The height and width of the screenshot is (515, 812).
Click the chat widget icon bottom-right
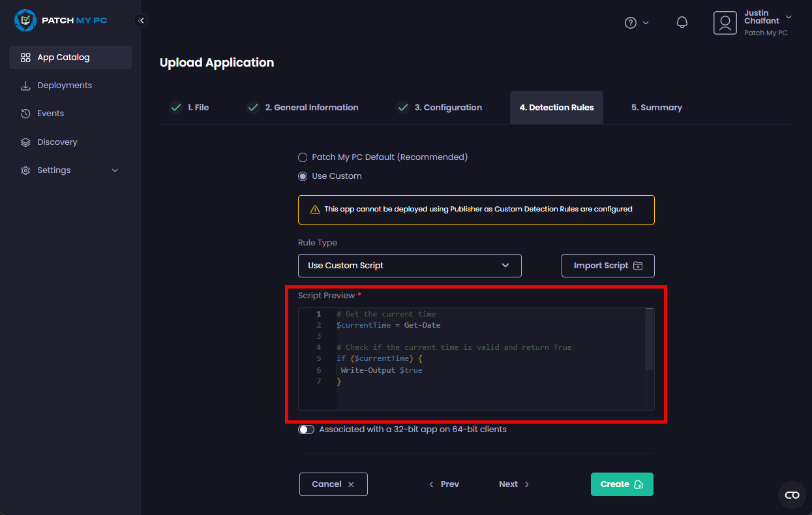(792, 495)
